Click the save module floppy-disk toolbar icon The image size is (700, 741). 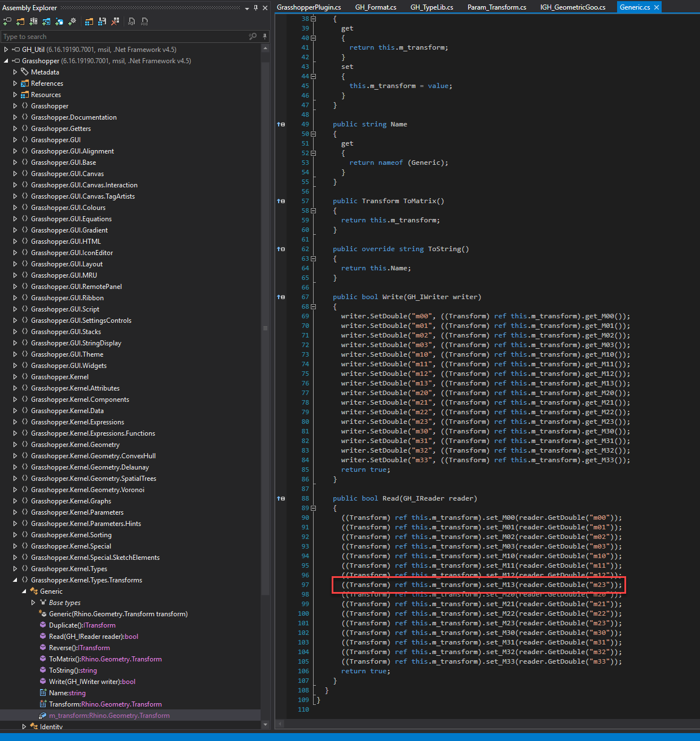101,21
